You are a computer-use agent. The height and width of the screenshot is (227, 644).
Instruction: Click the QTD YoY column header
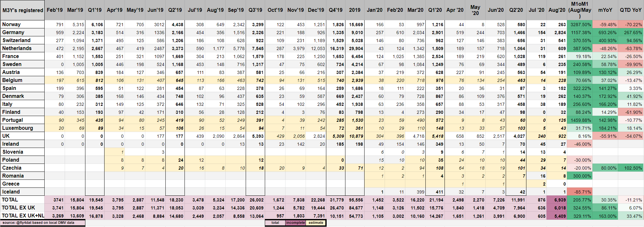click(631, 10)
